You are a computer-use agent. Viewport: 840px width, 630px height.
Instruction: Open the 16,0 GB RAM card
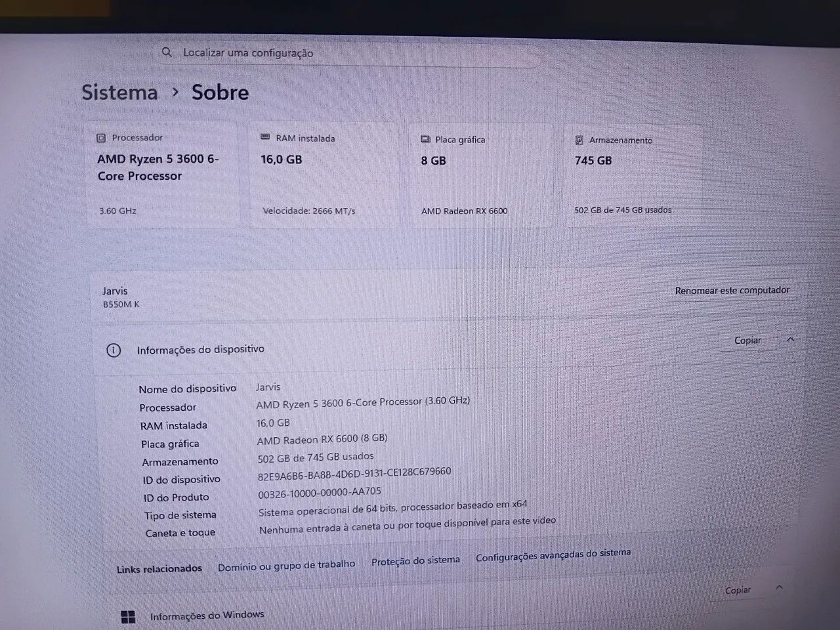(x=324, y=175)
